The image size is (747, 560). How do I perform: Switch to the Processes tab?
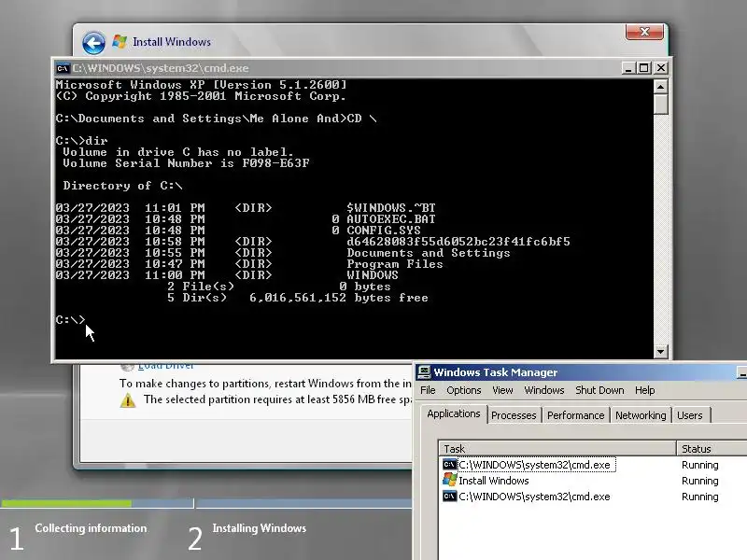pos(514,415)
